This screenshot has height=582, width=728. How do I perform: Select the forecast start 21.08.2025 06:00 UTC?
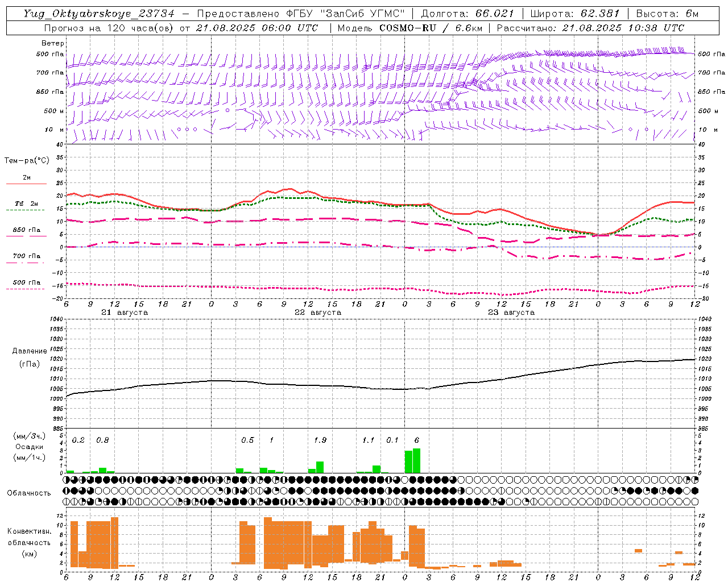[x=257, y=28]
